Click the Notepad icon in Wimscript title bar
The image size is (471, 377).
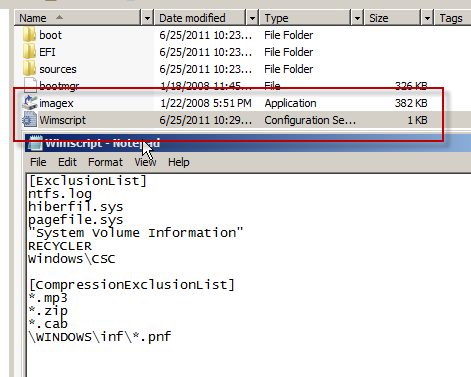(35, 143)
